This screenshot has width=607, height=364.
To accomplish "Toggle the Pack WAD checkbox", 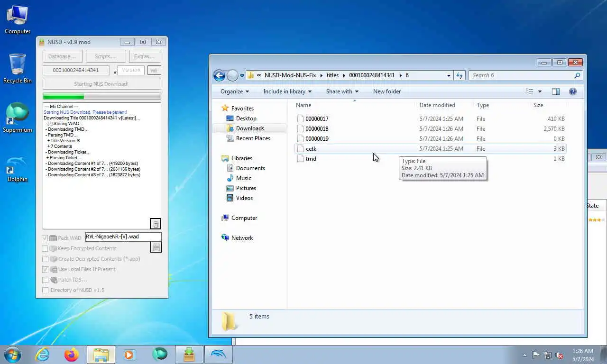I will pyautogui.click(x=46, y=238).
